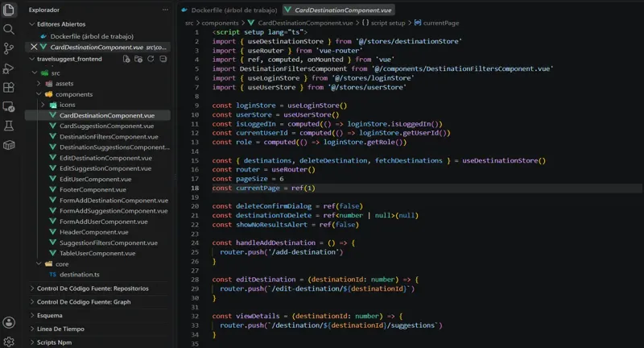Image resolution: width=644 pixels, height=348 pixels.
Task: Open Run and Debug view icon
Action: click(9, 68)
